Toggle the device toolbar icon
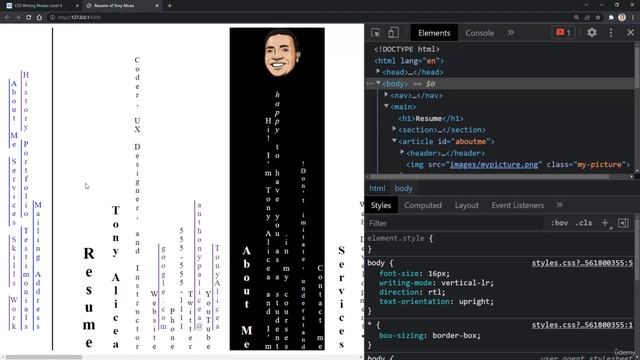640x360 pixels. point(393,33)
